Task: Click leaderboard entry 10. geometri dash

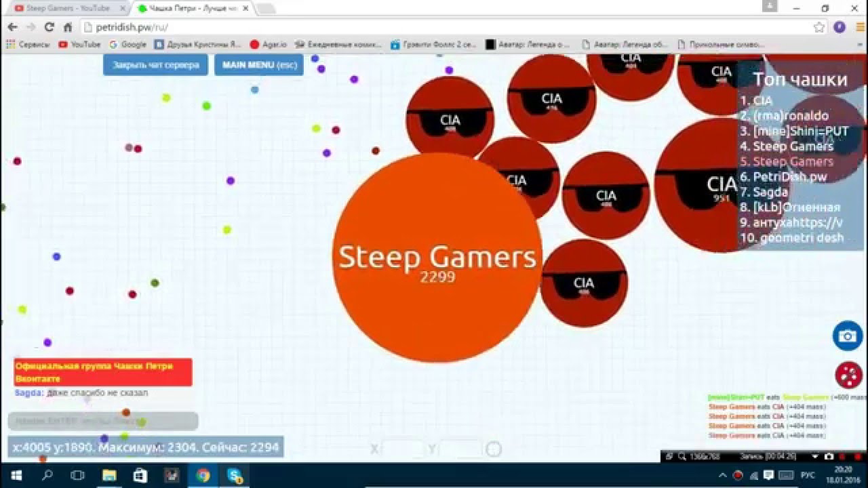Action: coord(792,238)
